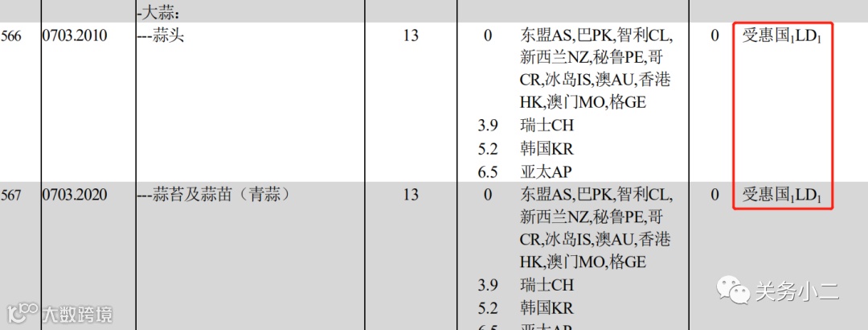
Task: Click '新西兰NZ,秘鲁PE,哥' line in row 566
Action: coord(592,58)
